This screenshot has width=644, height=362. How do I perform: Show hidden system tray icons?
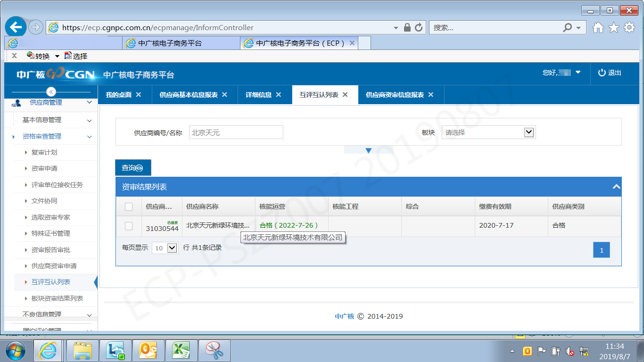click(x=512, y=352)
